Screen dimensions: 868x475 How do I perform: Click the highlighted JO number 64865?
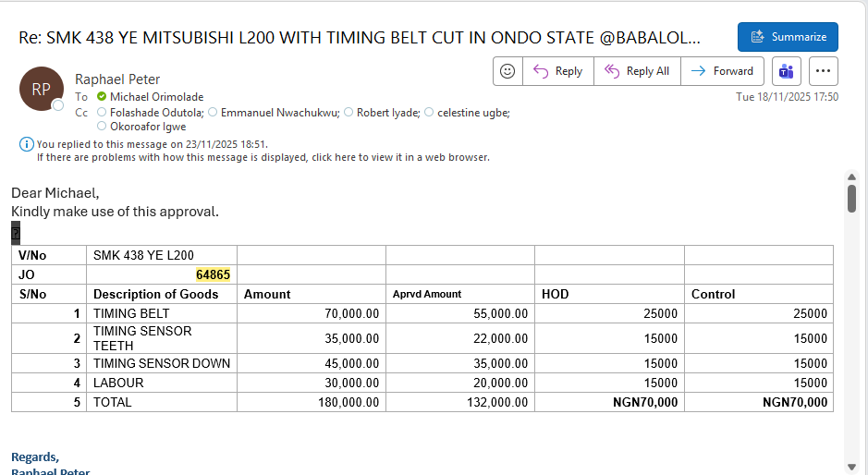pyautogui.click(x=213, y=274)
